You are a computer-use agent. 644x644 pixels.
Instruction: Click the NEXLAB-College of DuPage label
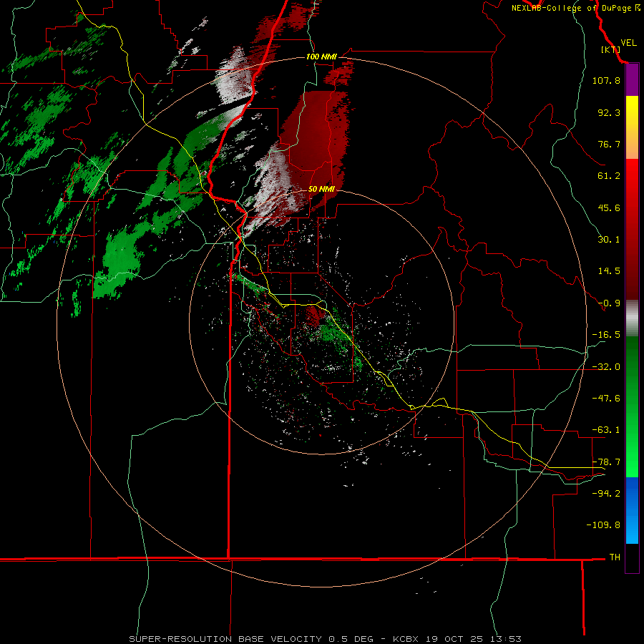pyautogui.click(x=571, y=8)
